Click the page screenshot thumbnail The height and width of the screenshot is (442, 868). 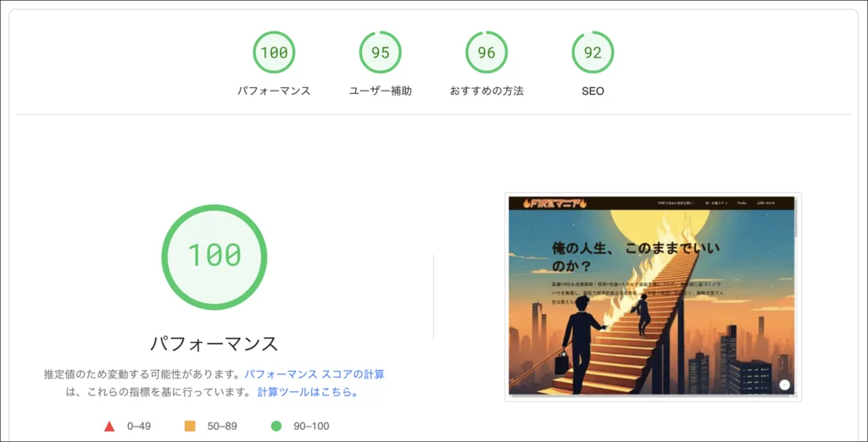pyautogui.click(x=654, y=296)
